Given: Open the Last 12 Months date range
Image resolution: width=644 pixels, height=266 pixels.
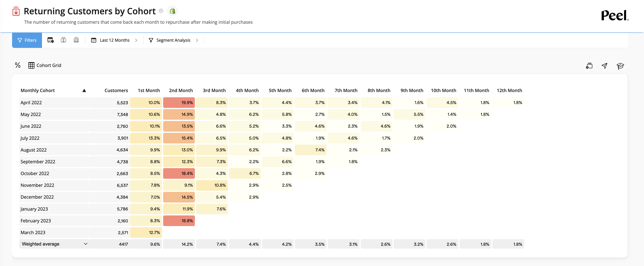Looking at the screenshot, I should click(x=115, y=40).
